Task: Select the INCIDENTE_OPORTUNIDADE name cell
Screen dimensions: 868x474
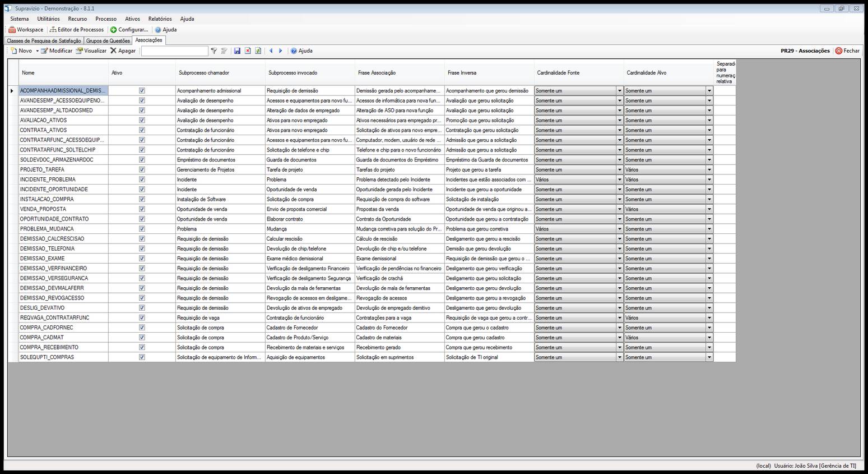Action: pyautogui.click(x=63, y=189)
